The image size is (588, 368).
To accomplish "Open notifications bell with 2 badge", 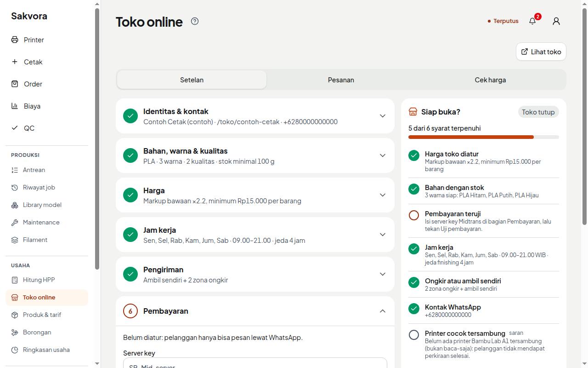I will tap(533, 21).
